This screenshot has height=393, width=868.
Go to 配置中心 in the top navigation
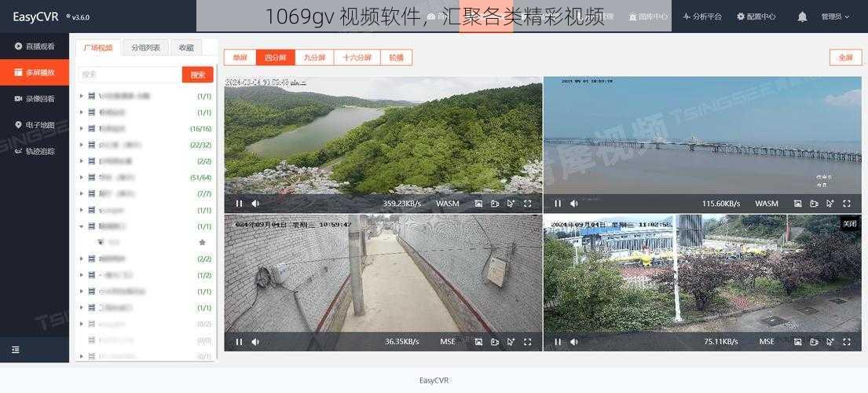[x=756, y=17]
